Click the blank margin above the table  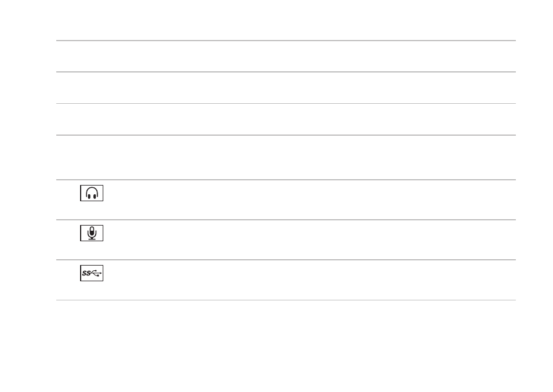pos(276,19)
